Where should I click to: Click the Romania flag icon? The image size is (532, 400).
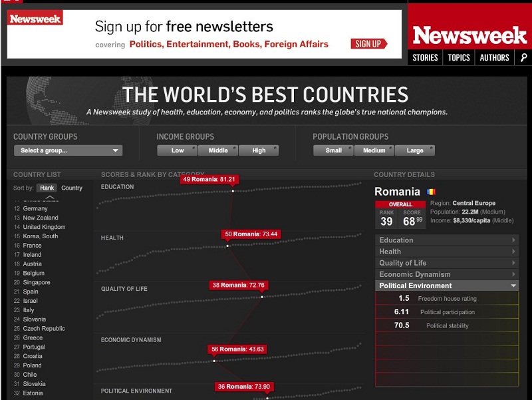click(x=431, y=192)
